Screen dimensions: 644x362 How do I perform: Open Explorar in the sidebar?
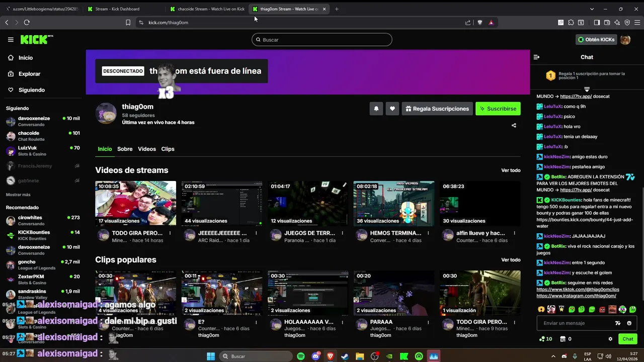pyautogui.click(x=24, y=74)
